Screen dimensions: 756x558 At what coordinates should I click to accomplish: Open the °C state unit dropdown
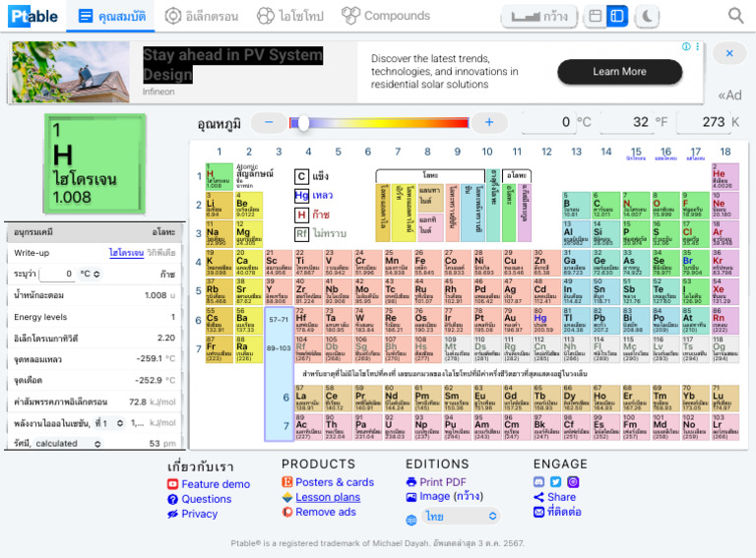pyautogui.click(x=90, y=274)
